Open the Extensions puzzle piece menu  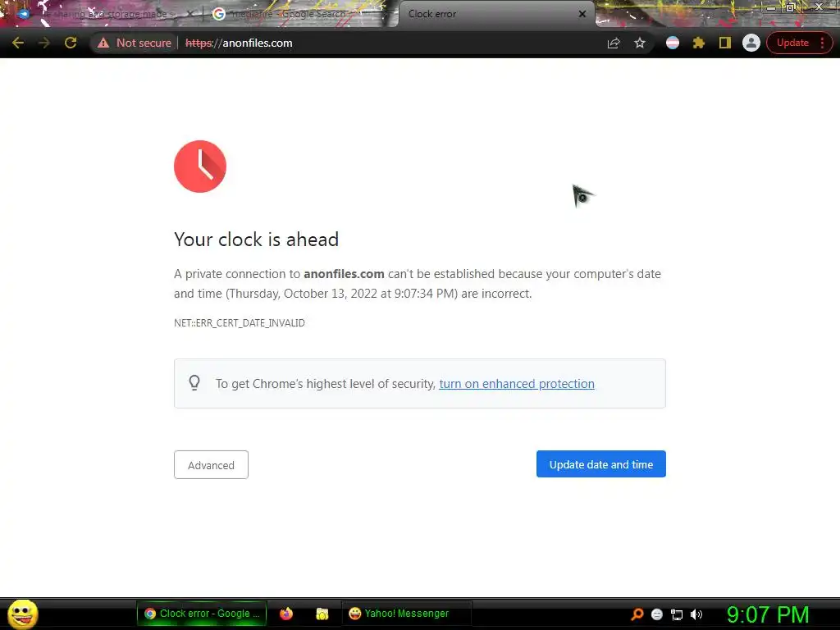tap(699, 43)
